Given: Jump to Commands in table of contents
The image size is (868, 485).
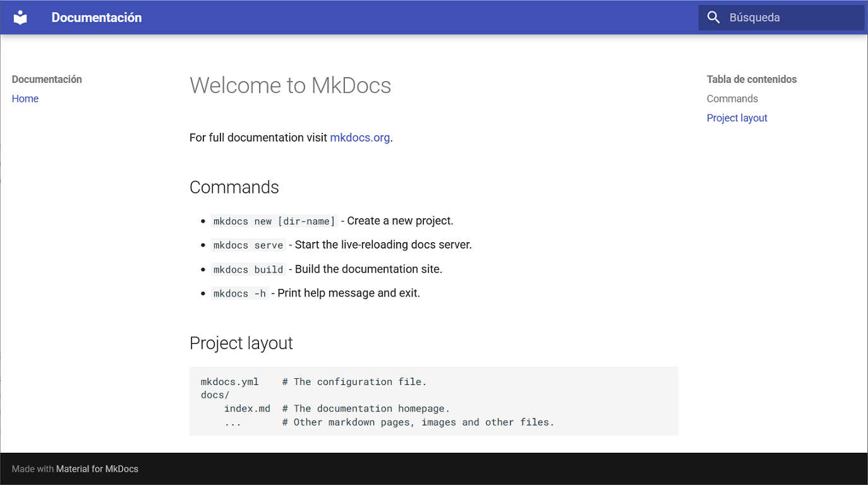Looking at the screenshot, I should (x=732, y=99).
